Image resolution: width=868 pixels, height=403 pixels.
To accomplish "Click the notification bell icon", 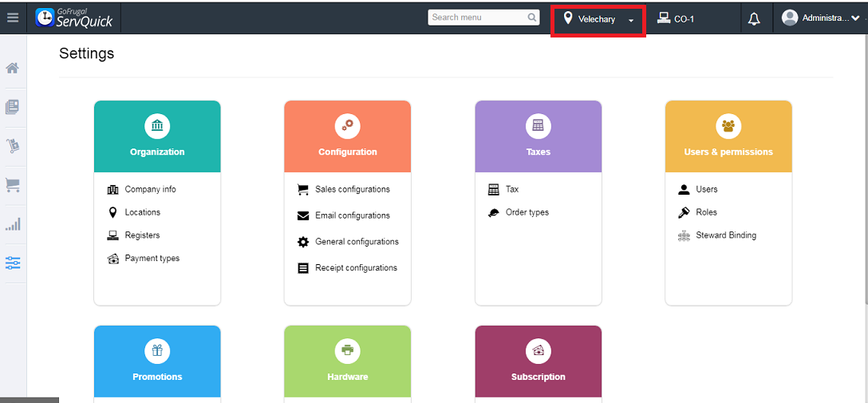I will click(x=754, y=18).
